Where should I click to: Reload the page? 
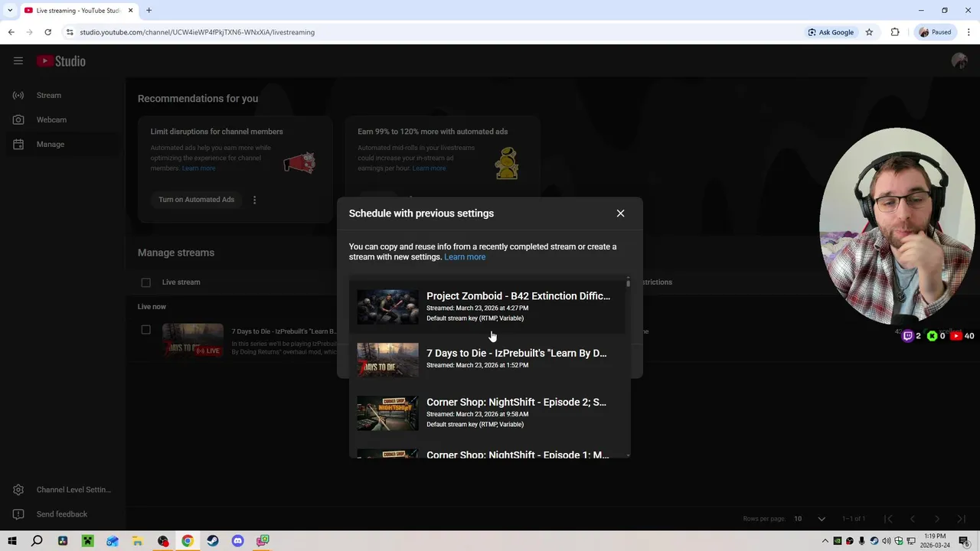(x=47, y=32)
